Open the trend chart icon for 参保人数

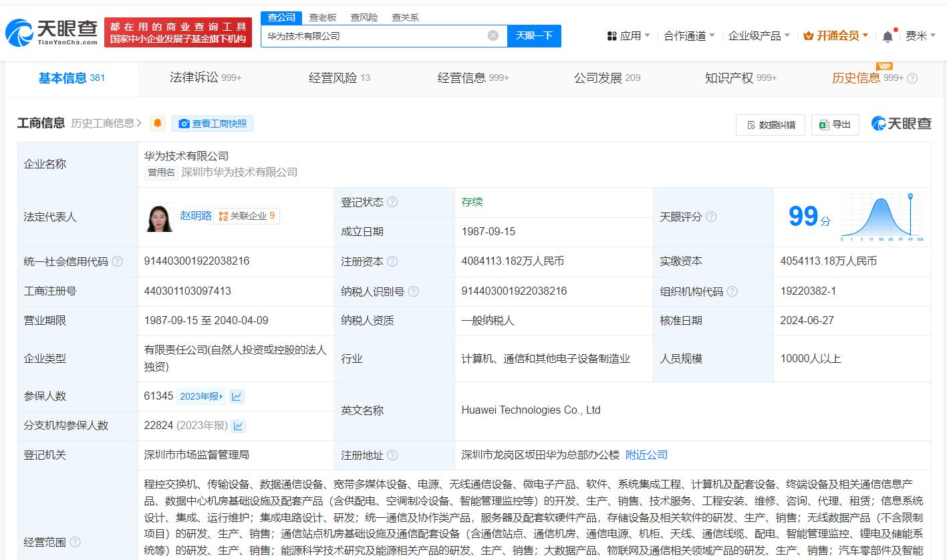[x=237, y=396]
